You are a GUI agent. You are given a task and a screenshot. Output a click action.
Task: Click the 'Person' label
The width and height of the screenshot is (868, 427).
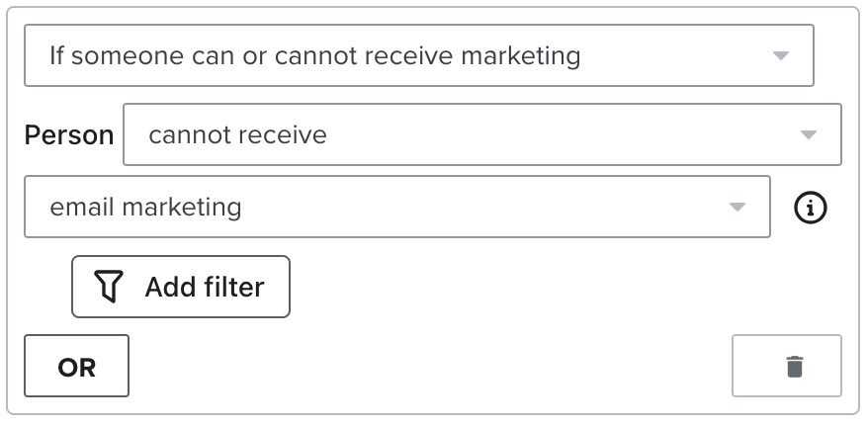68,135
